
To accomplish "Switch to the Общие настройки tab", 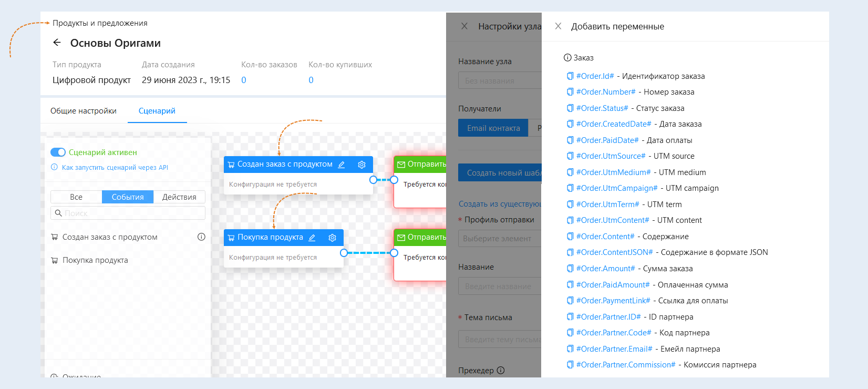I will pos(84,111).
